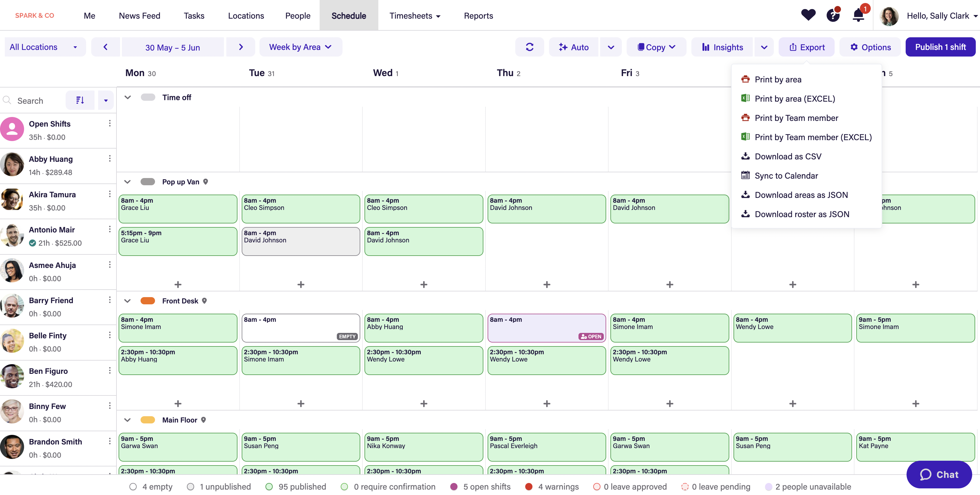Add shift to Front Desk Wednesday

click(x=424, y=403)
